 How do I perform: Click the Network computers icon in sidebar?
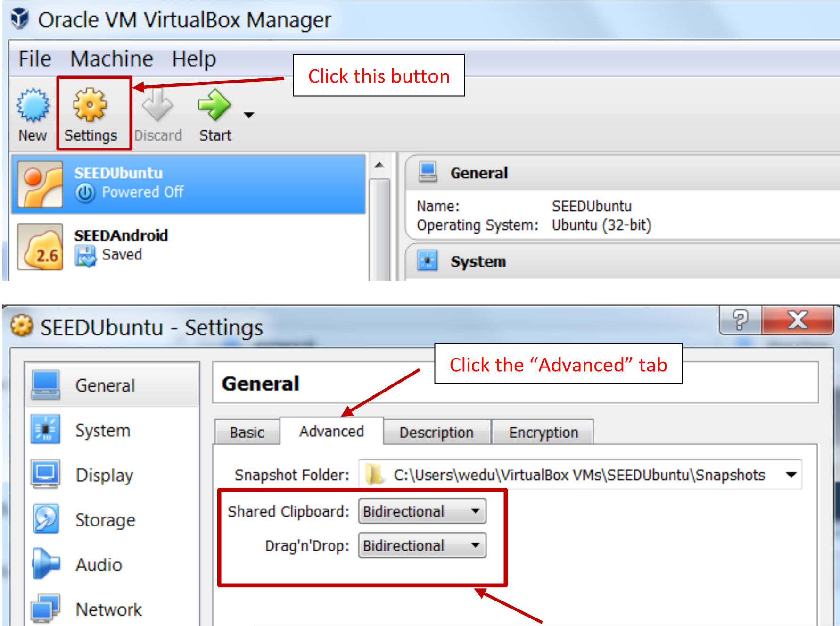coord(45,609)
